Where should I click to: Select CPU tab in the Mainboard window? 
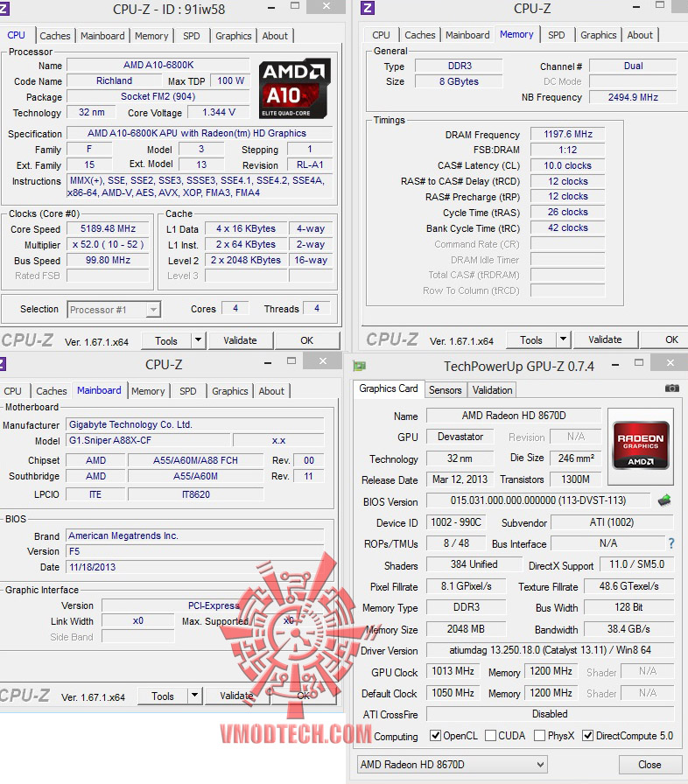[x=13, y=391]
